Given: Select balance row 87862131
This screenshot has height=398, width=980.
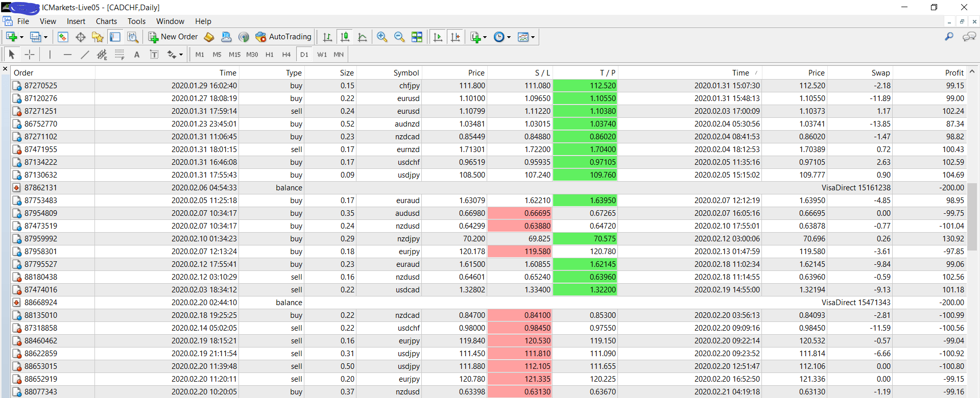Looking at the screenshot, I should [489, 188].
